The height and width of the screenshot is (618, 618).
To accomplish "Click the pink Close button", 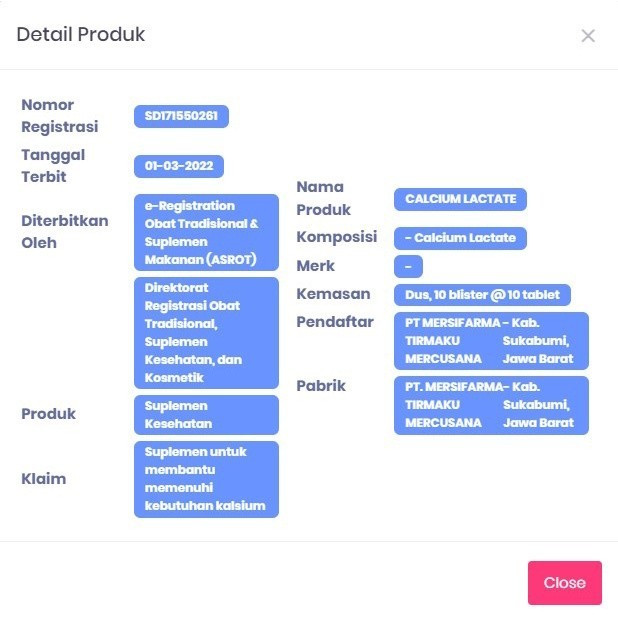I will tap(564, 583).
